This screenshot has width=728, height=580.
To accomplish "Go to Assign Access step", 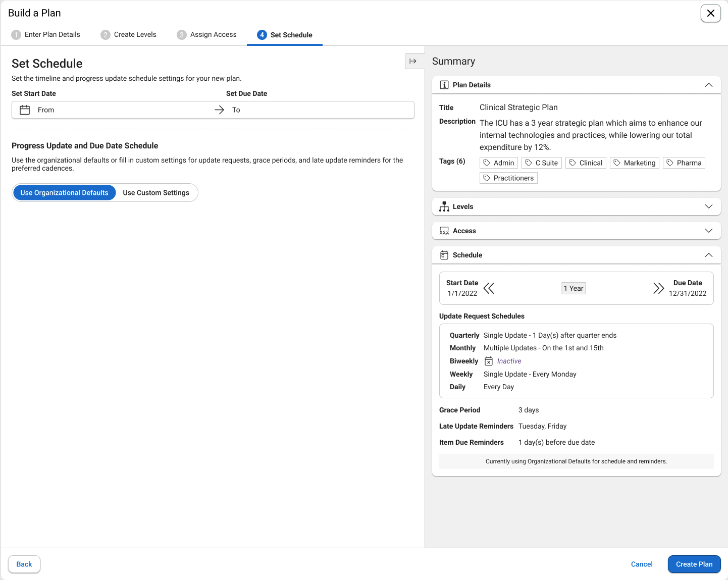I will pos(207,35).
